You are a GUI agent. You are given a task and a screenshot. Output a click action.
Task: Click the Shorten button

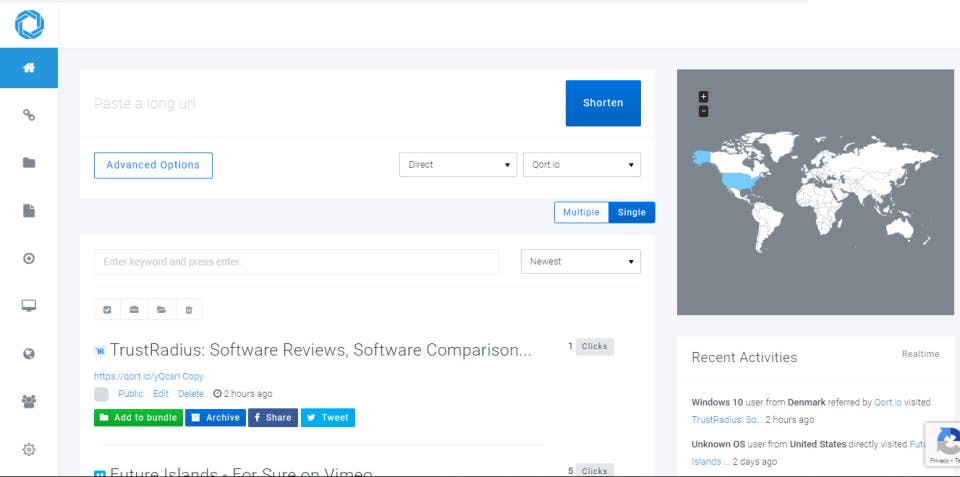point(603,103)
